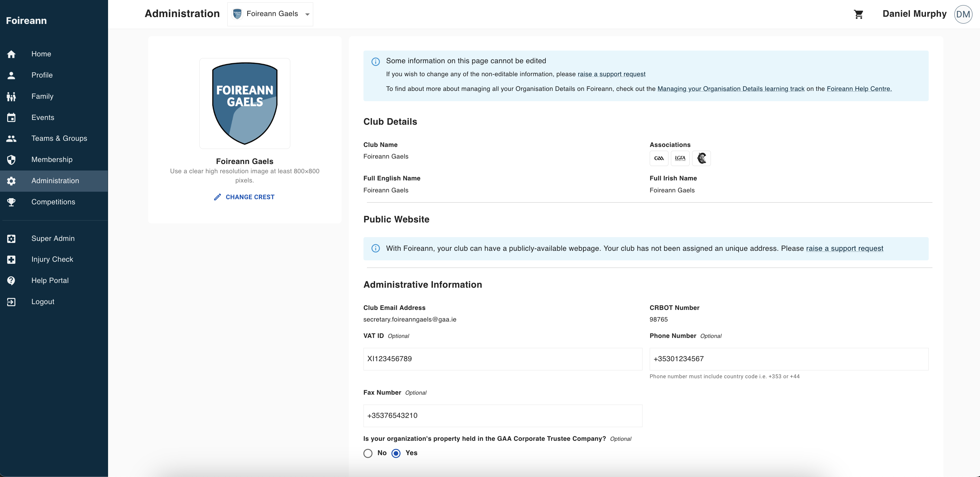
Task: Click the Events calendar icon
Action: (x=11, y=118)
